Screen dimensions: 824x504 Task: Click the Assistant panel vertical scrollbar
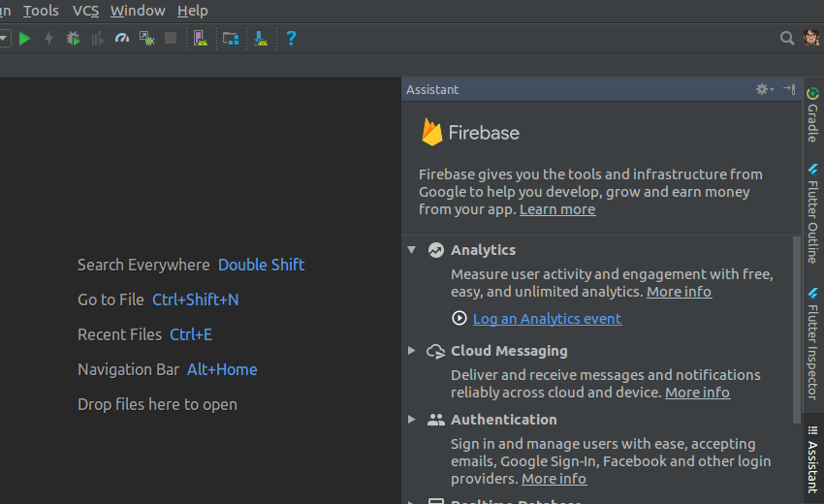point(797,329)
